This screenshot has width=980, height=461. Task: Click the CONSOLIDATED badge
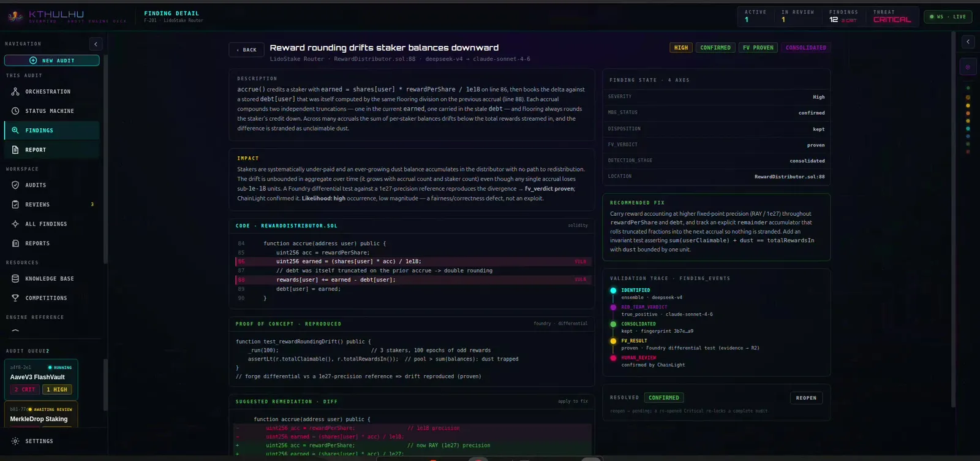coord(806,48)
